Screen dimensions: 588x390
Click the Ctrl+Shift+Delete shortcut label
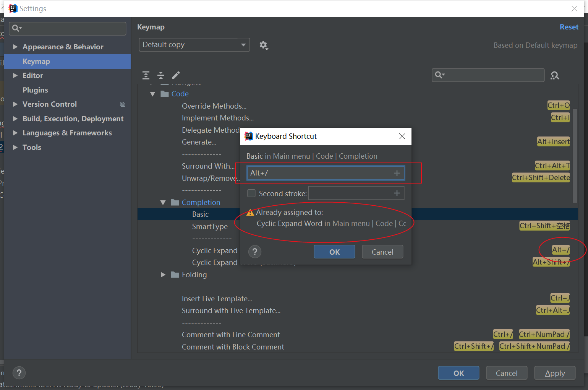(541, 177)
